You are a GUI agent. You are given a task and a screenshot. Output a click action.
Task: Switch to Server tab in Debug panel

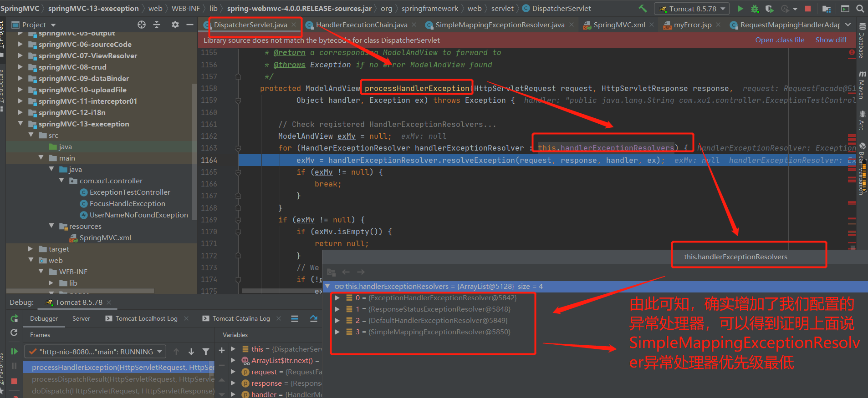point(81,318)
